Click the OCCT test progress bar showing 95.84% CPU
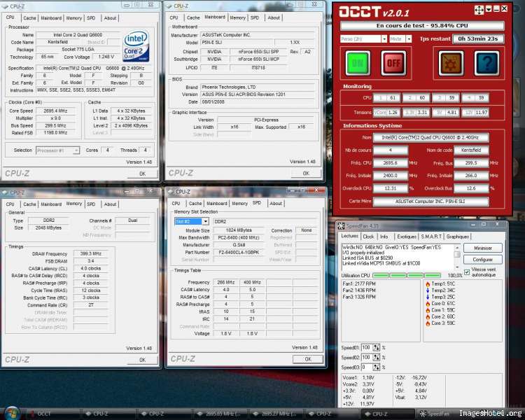This screenshot has height=420, width=525. coord(422,25)
